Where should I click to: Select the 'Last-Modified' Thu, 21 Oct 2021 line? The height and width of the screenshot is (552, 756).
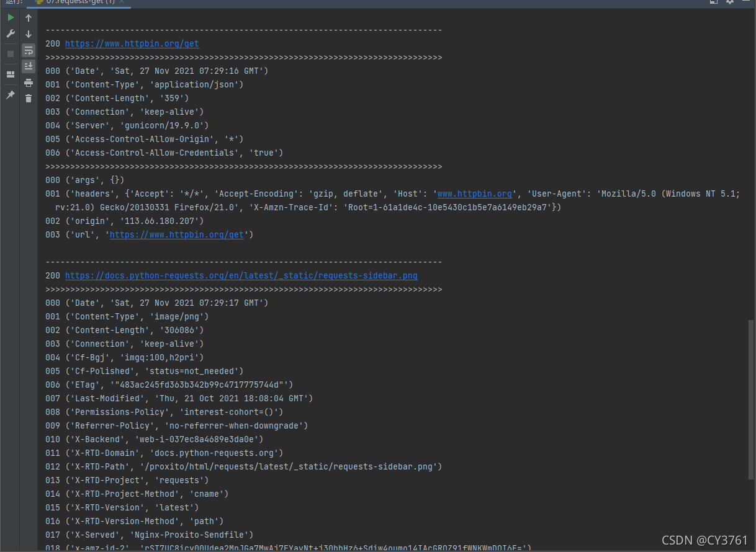pos(179,399)
